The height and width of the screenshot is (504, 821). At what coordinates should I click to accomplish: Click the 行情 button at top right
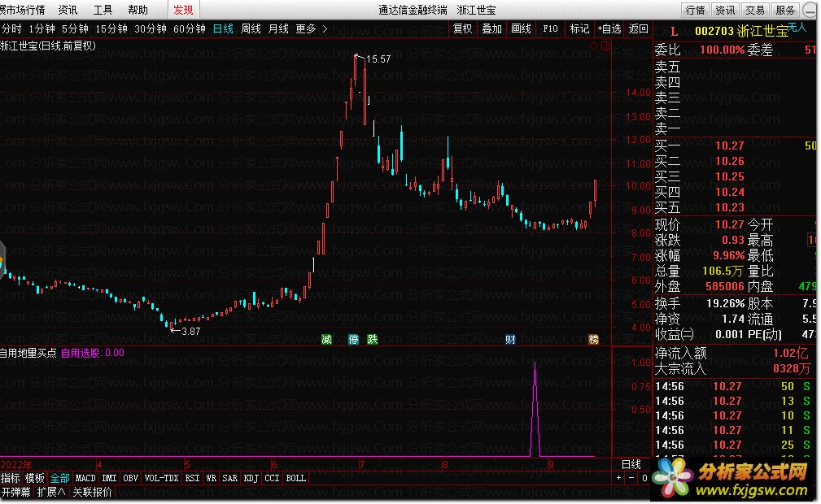[x=696, y=10]
